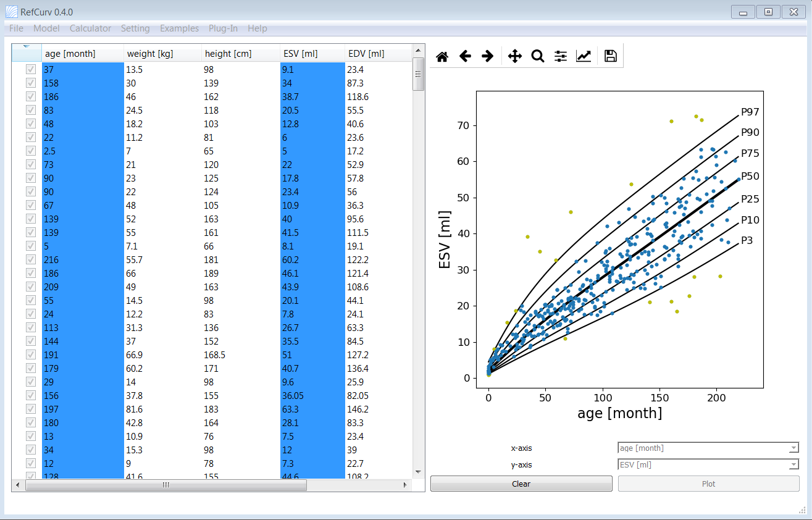This screenshot has height=520, width=812.
Task: Click the Clear button
Action: coord(521,484)
